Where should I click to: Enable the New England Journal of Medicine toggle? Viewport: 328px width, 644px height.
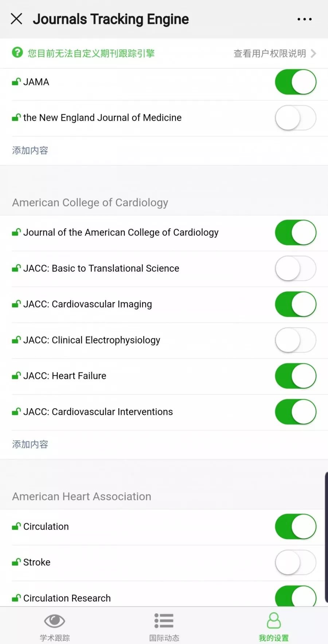click(296, 118)
